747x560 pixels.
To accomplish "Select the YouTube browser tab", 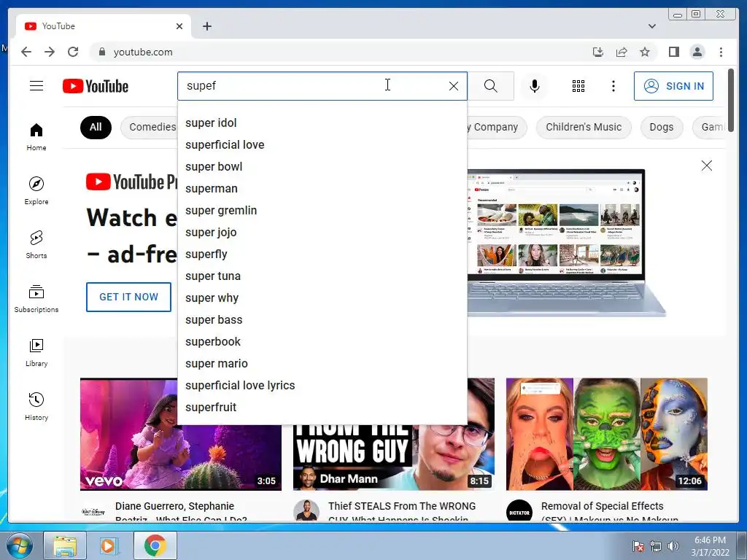I will (x=104, y=26).
